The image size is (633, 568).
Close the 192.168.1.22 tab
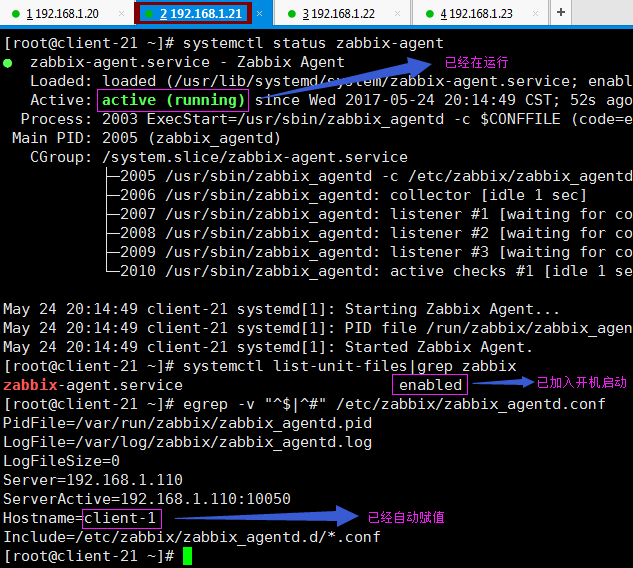click(397, 14)
